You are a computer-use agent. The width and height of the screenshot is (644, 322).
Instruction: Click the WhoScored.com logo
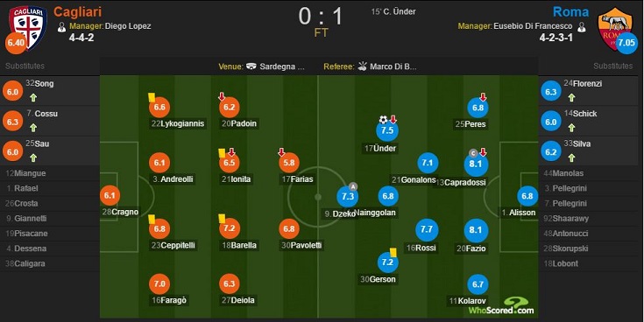501,306
